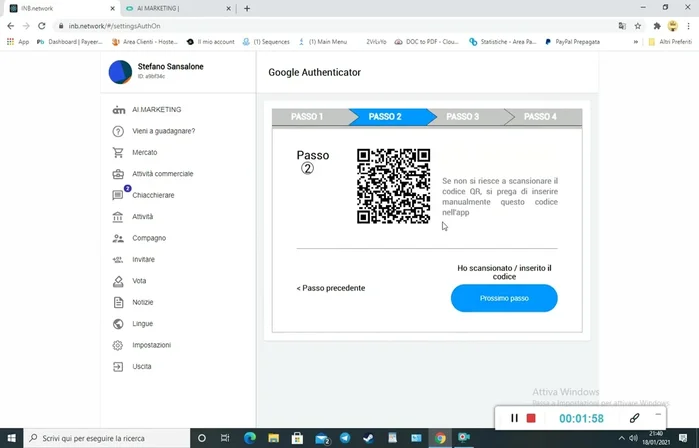Image resolution: width=699 pixels, height=448 pixels.
Task: Open the Altri Preferiti bookmarks folder
Action: click(x=670, y=42)
